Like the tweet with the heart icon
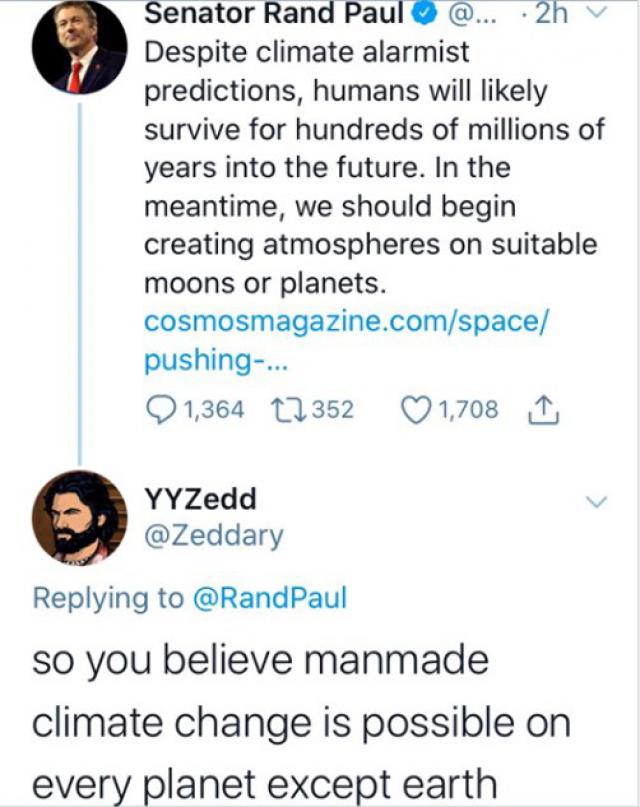640x807 pixels. click(413, 410)
